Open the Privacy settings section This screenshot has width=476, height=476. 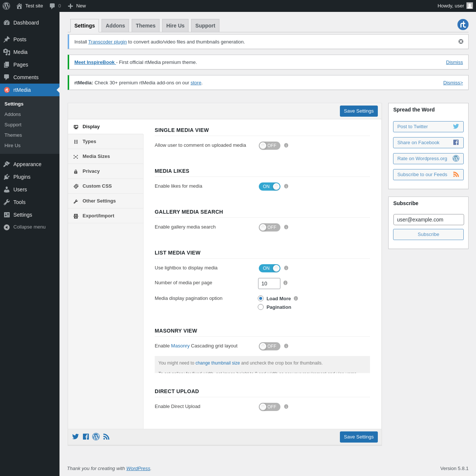pyautogui.click(x=91, y=171)
